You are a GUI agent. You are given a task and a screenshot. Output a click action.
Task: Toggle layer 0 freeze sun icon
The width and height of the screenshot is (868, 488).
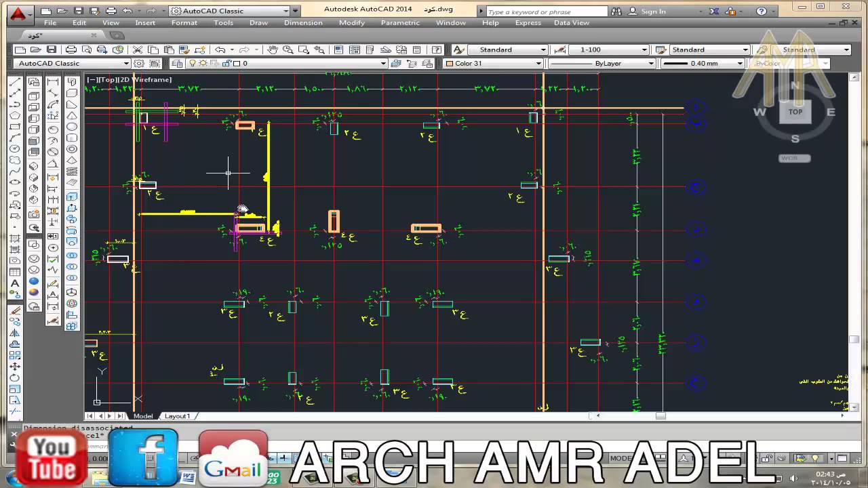tap(201, 63)
